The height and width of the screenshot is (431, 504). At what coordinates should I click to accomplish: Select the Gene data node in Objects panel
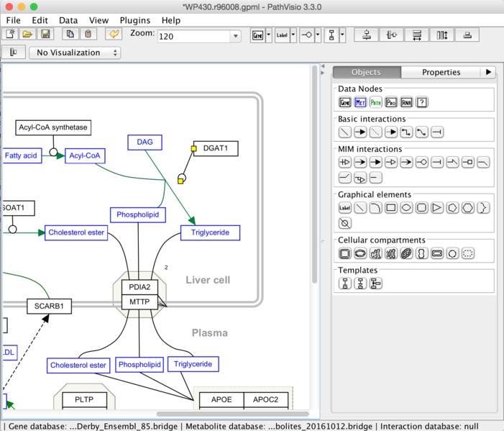point(344,102)
